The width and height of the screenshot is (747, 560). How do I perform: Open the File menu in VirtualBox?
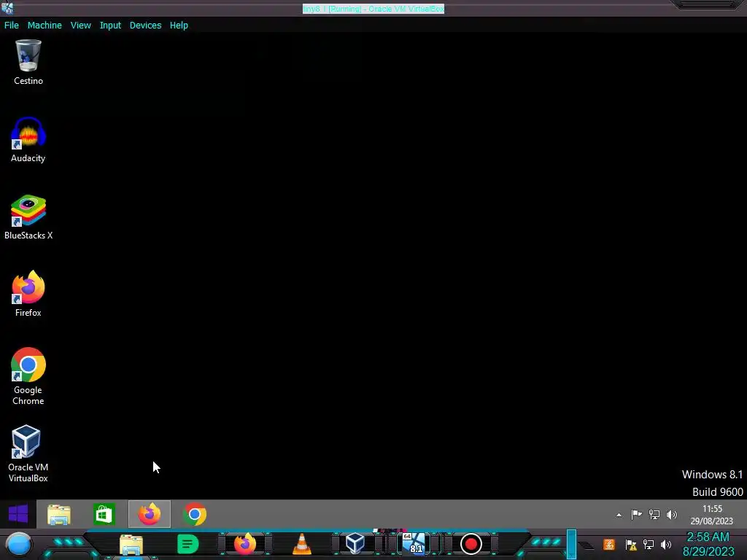pos(12,26)
